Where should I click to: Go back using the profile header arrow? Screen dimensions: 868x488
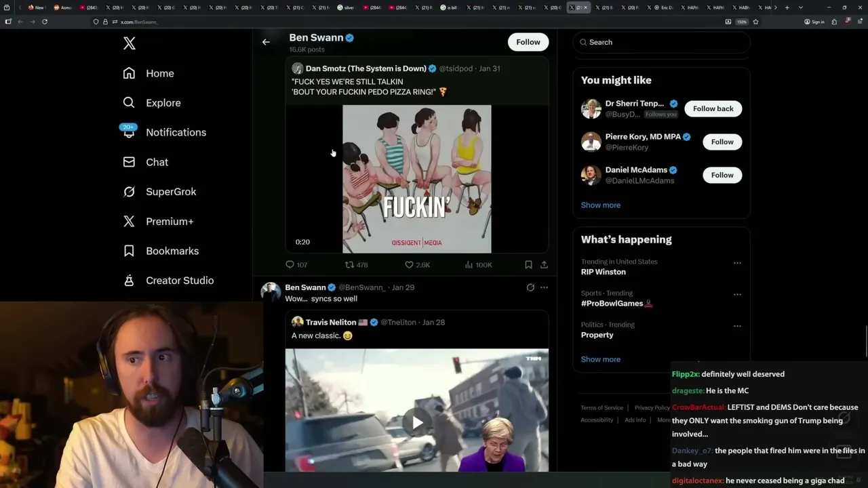[x=266, y=42]
